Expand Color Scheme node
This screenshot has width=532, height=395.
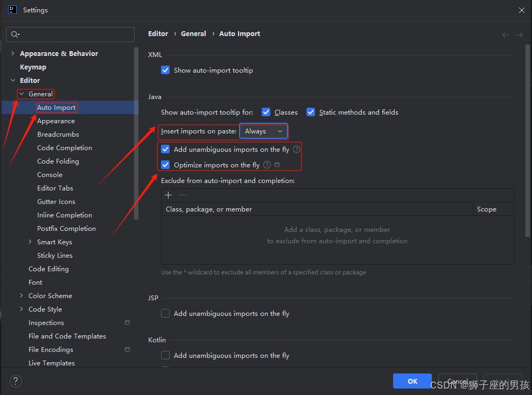(22, 295)
